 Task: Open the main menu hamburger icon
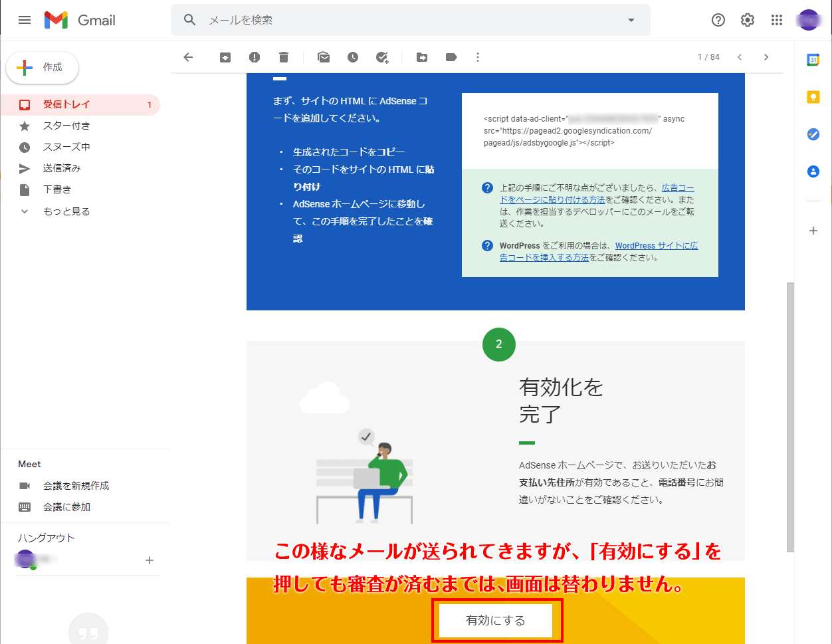25,20
